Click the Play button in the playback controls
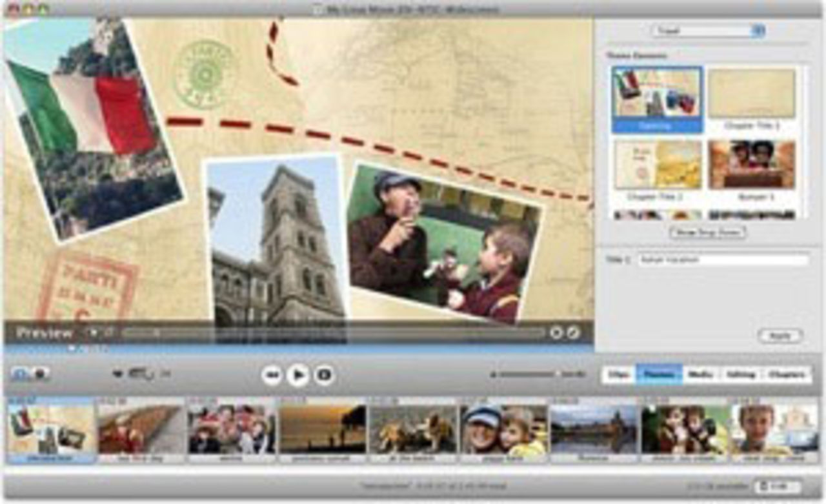 tap(297, 374)
